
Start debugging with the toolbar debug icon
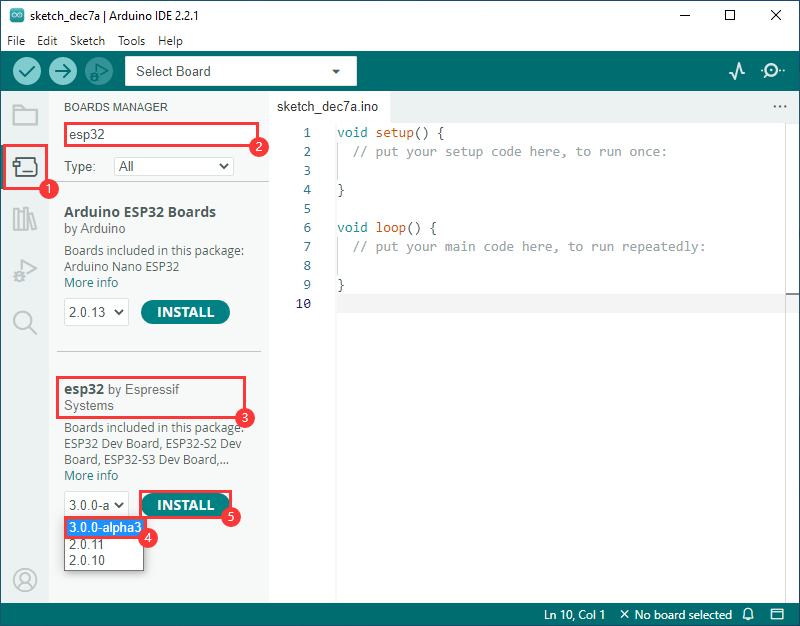98,71
